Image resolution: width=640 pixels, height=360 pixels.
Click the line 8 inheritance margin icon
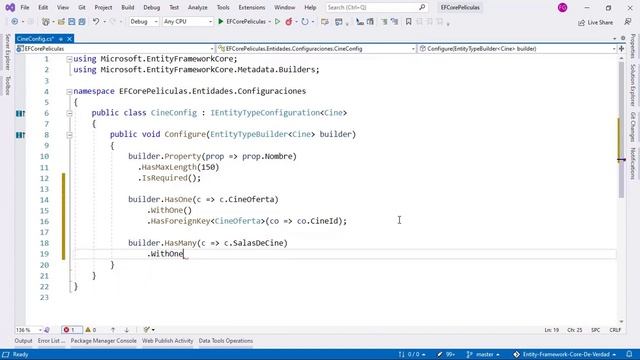pos(20,135)
